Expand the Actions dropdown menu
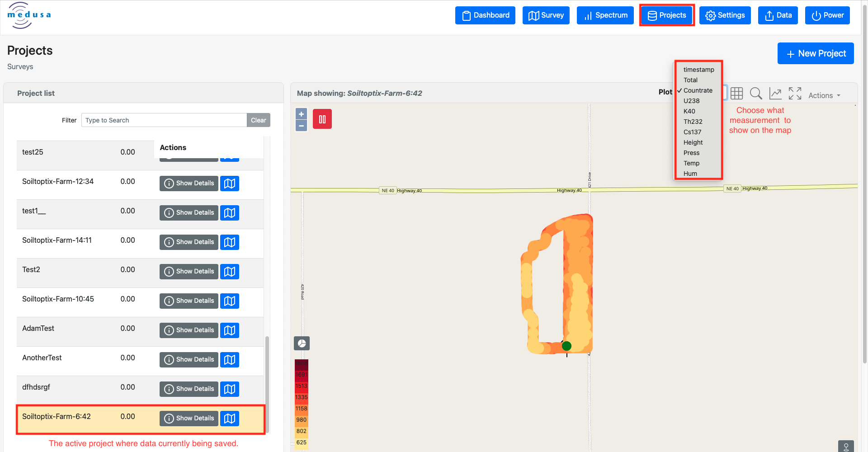868x452 pixels. click(x=824, y=95)
